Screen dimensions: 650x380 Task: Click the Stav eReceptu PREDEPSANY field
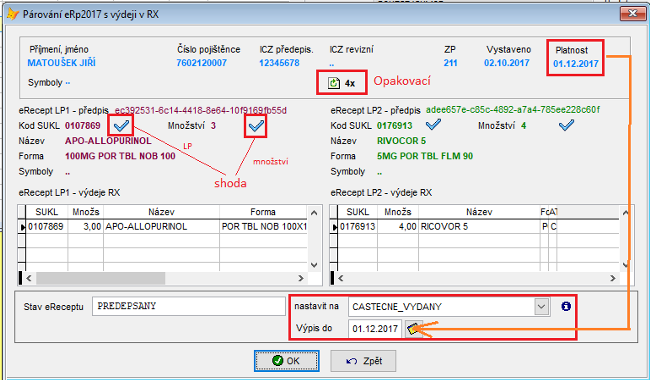[x=189, y=307]
